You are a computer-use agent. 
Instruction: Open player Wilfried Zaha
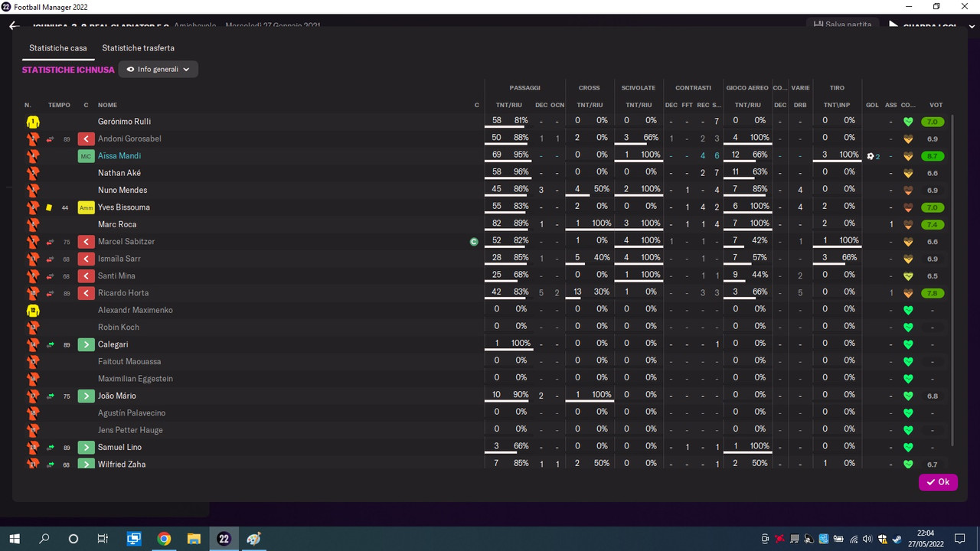(122, 465)
